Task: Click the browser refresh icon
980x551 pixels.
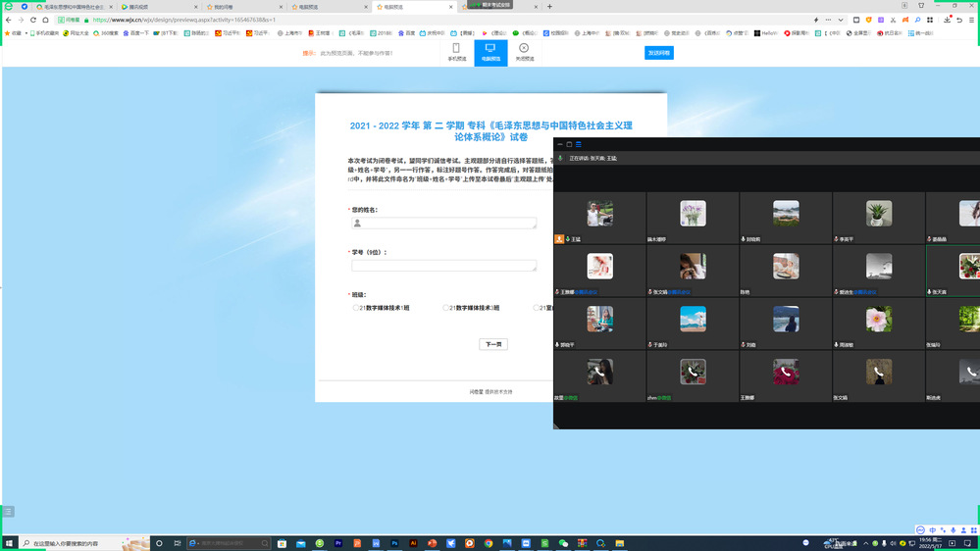Action: coord(33,20)
